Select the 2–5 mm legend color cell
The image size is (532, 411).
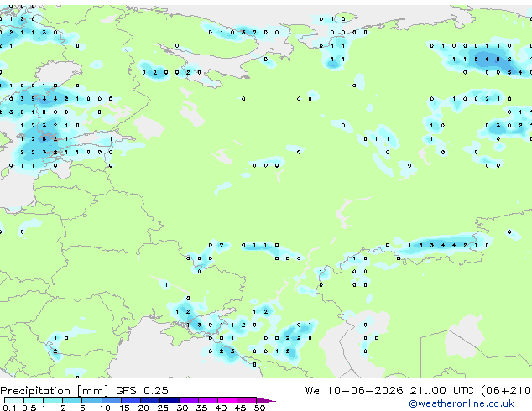point(72,400)
